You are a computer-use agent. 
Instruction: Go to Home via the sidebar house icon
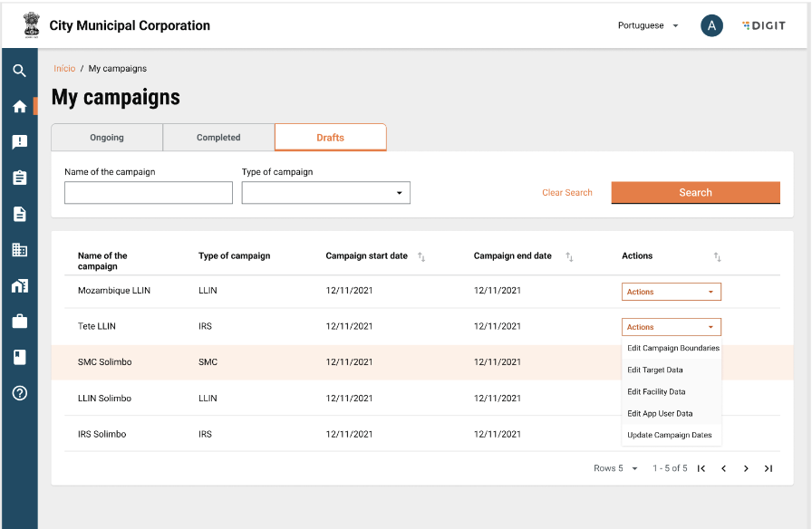pyautogui.click(x=19, y=106)
